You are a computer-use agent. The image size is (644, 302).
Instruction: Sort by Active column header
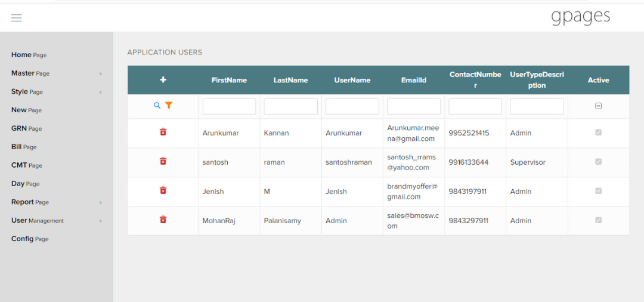(599, 80)
